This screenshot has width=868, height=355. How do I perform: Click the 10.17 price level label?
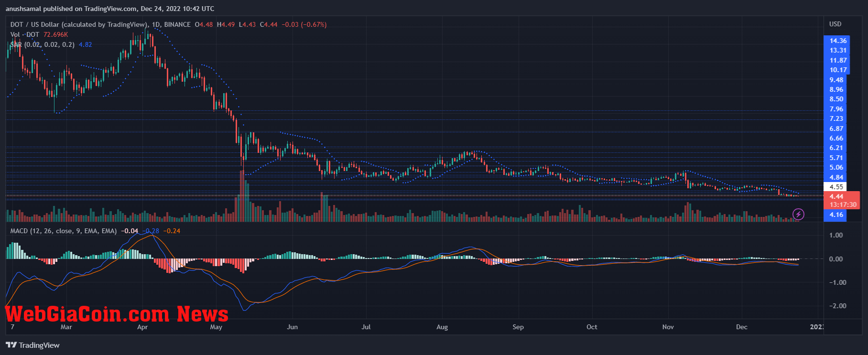838,70
